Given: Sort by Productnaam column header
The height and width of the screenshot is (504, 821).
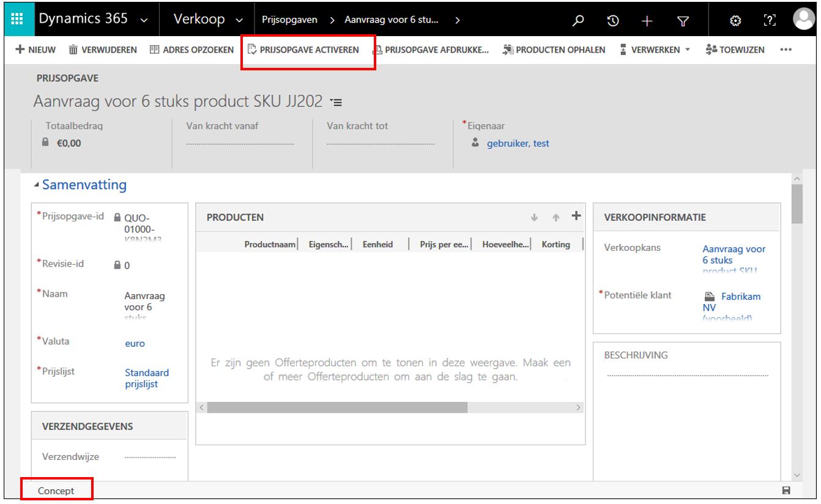Looking at the screenshot, I should (x=270, y=245).
